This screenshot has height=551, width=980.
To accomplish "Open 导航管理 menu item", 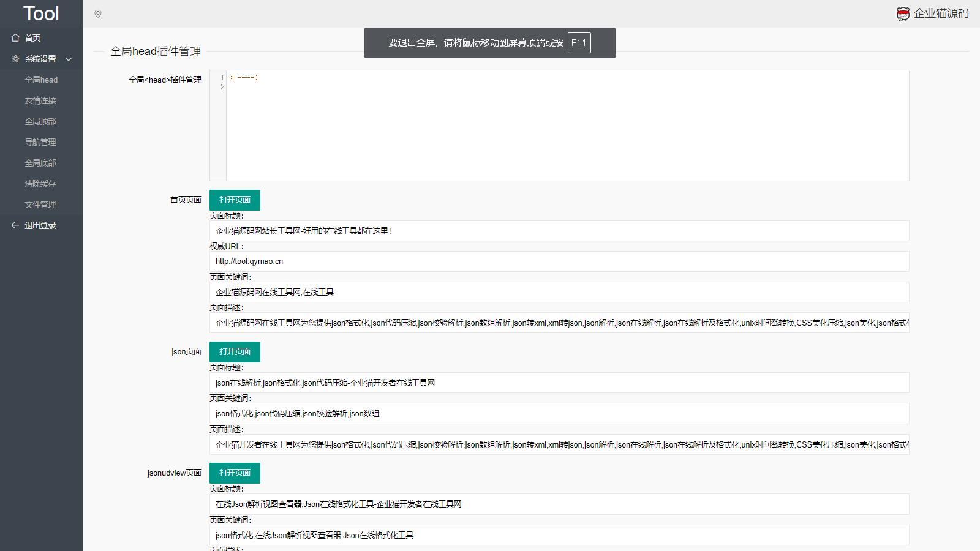I will pos(40,142).
